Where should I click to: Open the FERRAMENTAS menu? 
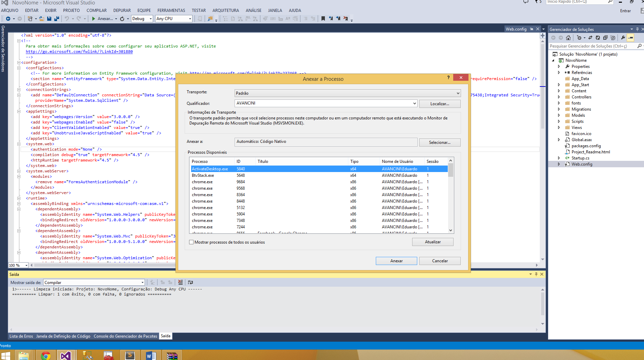coord(171,11)
